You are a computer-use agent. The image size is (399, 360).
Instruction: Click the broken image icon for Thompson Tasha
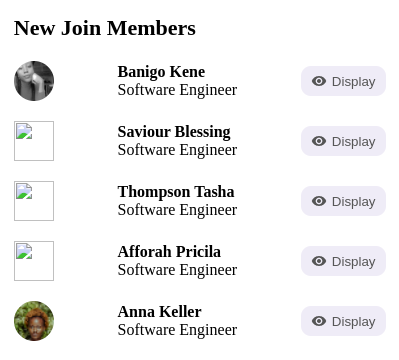click(34, 201)
